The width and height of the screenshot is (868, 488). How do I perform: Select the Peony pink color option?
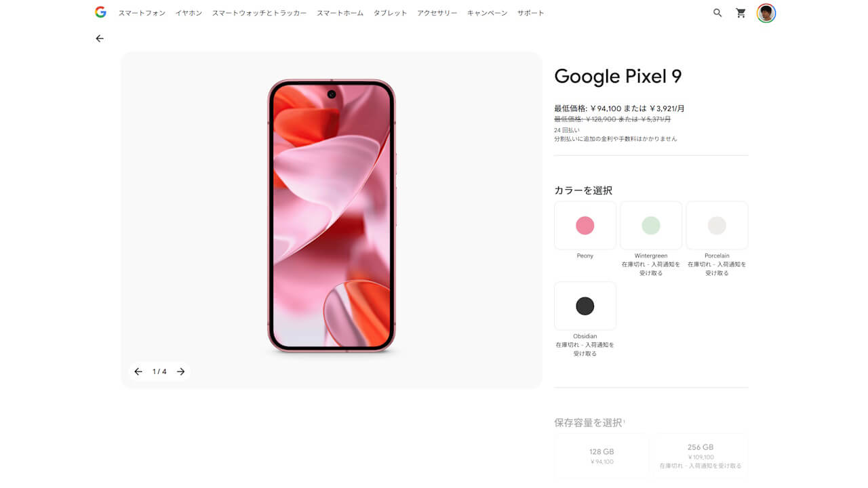(585, 226)
